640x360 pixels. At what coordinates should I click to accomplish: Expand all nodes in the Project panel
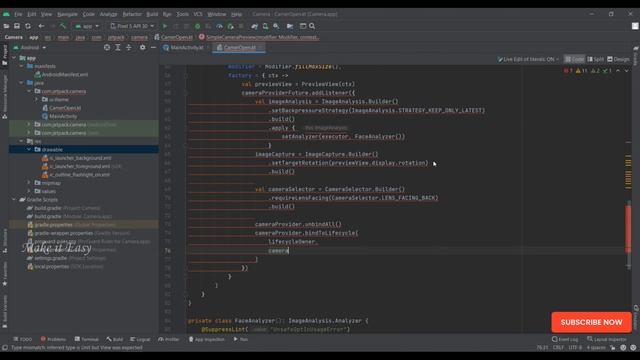(118, 47)
